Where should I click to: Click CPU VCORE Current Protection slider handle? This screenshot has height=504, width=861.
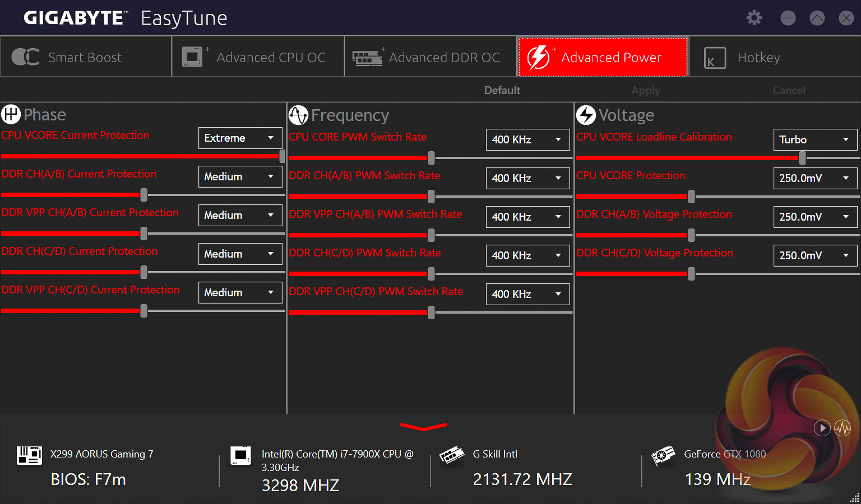(282, 156)
